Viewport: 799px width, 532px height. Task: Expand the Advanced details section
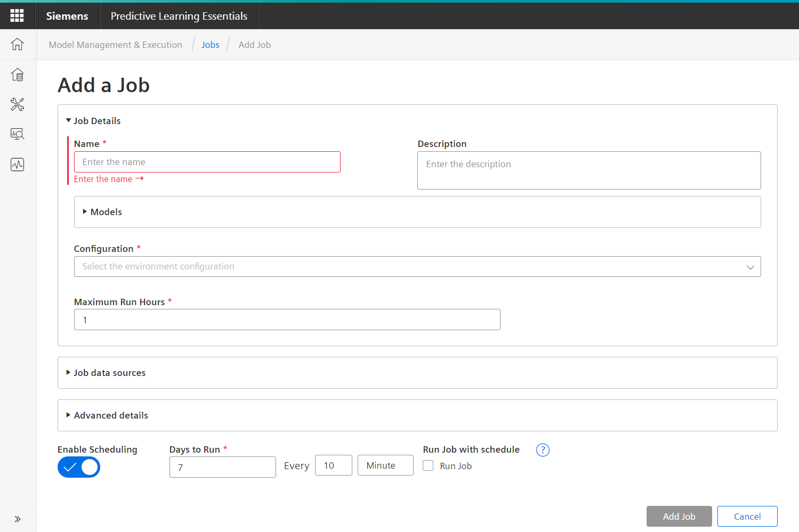[x=68, y=415]
